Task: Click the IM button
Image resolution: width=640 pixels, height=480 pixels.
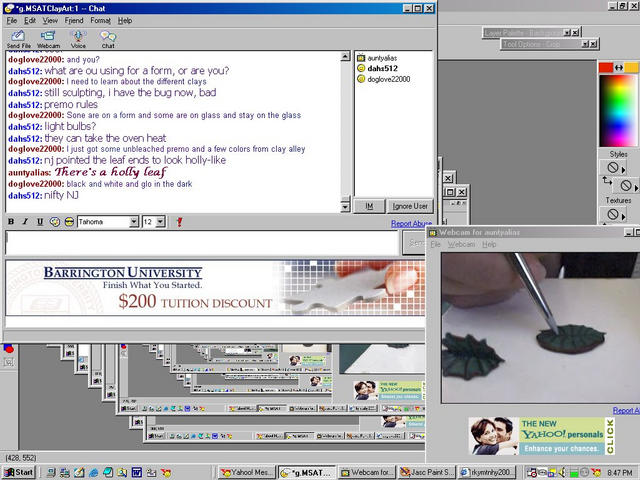Action: pyautogui.click(x=369, y=206)
